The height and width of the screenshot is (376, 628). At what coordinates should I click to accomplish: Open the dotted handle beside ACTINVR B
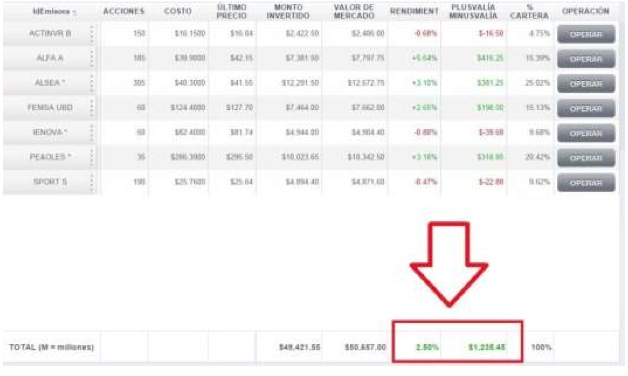click(92, 34)
